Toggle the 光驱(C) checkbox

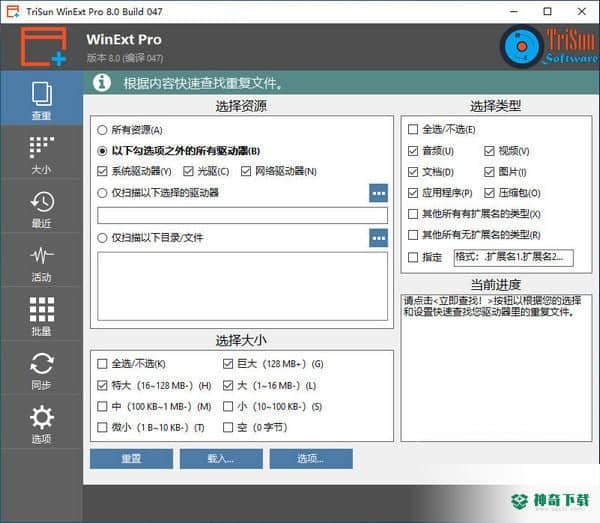tap(188, 171)
